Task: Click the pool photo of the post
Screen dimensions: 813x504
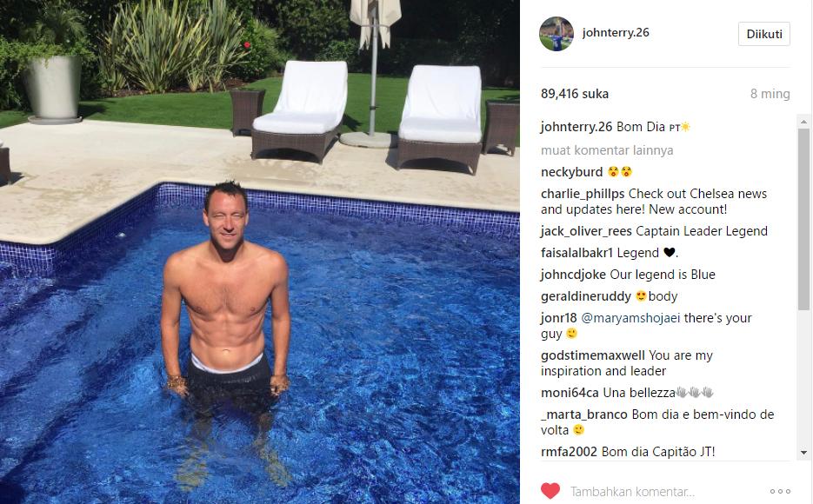Action: [x=259, y=252]
